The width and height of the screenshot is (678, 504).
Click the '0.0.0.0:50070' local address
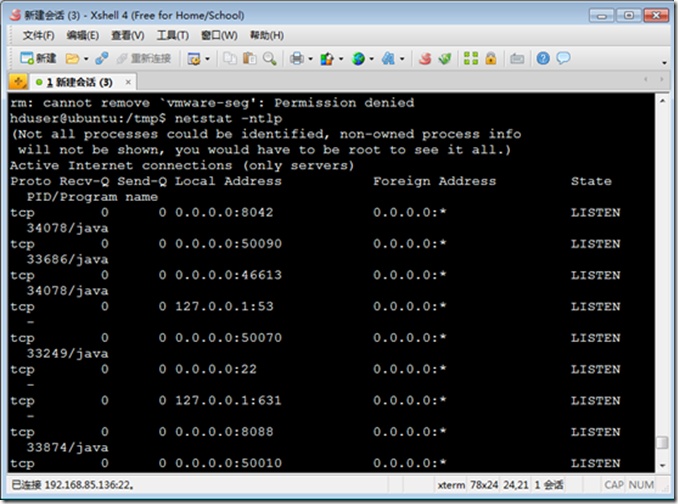(228, 338)
